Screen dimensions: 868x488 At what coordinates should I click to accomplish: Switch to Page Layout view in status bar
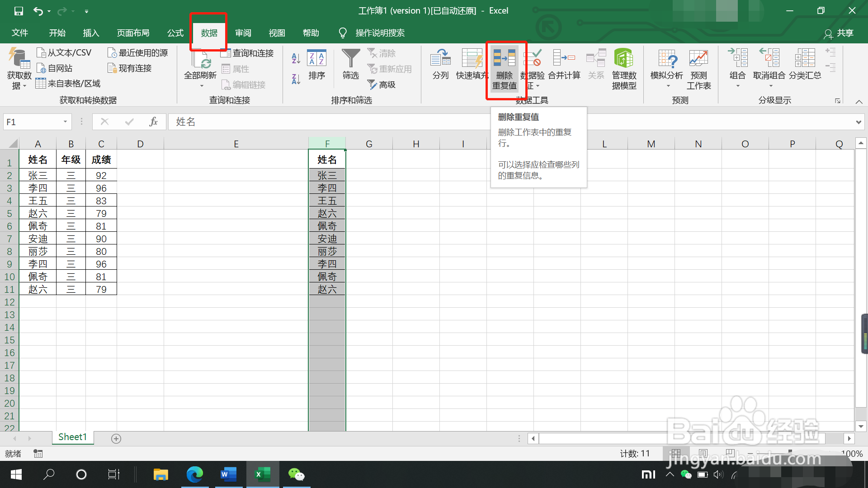703,453
